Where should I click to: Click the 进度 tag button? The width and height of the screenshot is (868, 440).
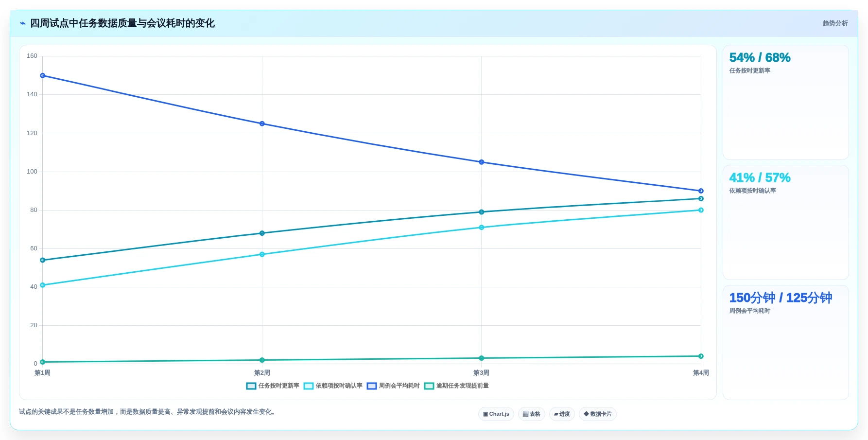[x=562, y=414]
